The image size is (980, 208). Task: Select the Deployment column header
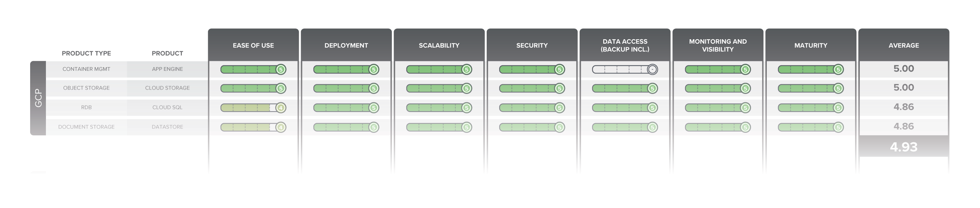click(x=346, y=45)
